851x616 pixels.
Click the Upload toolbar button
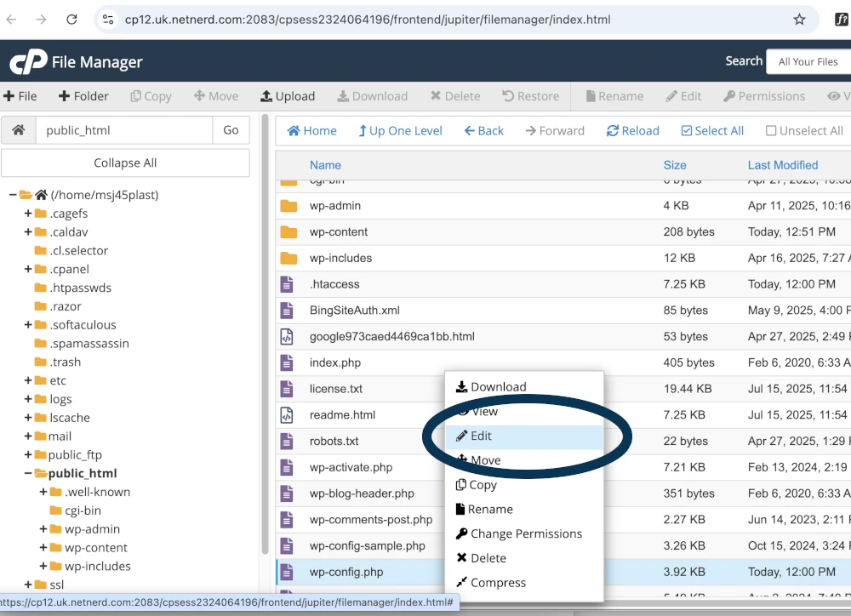tap(288, 96)
